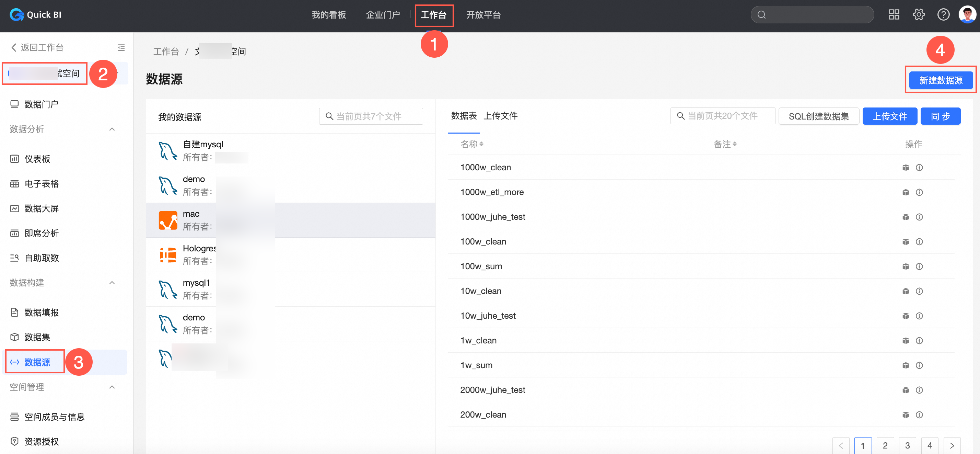Collapse the 数据分析 sidebar section
This screenshot has width=980, height=454.
(x=112, y=129)
